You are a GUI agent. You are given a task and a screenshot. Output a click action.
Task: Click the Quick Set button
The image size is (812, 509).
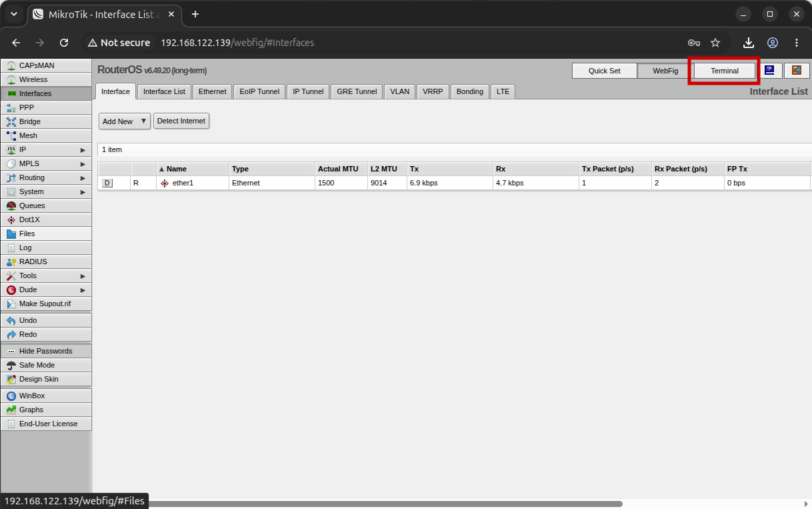pyautogui.click(x=604, y=71)
